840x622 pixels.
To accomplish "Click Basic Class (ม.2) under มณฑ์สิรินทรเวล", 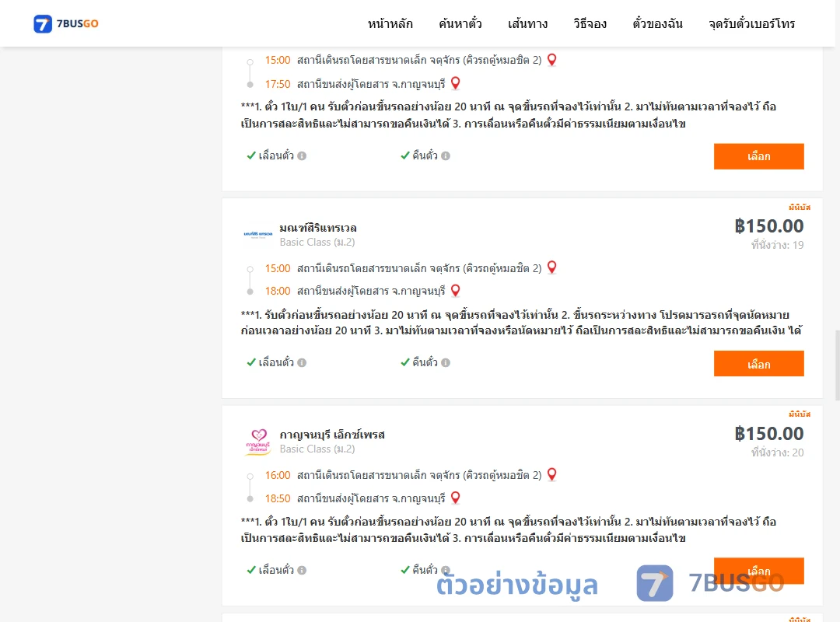I will click(317, 242).
